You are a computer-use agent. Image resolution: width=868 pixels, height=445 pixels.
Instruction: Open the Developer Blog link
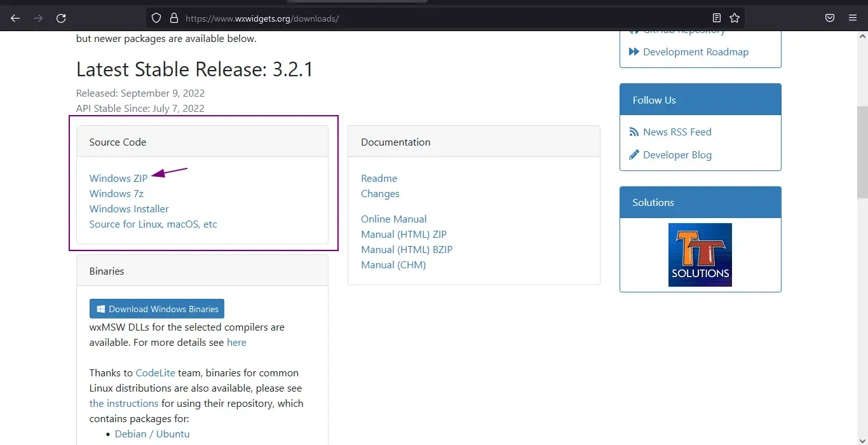677,155
